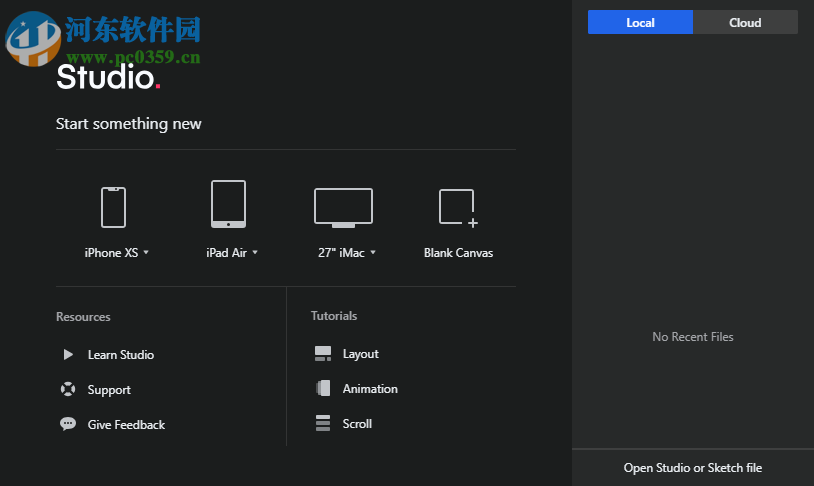Image resolution: width=814 pixels, height=486 pixels.
Task: Click the iPad Air label
Action: [x=226, y=253]
